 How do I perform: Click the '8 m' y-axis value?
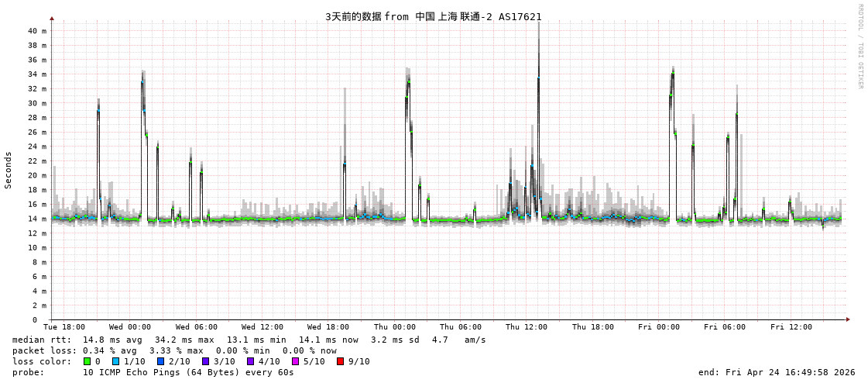tap(39, 261)
